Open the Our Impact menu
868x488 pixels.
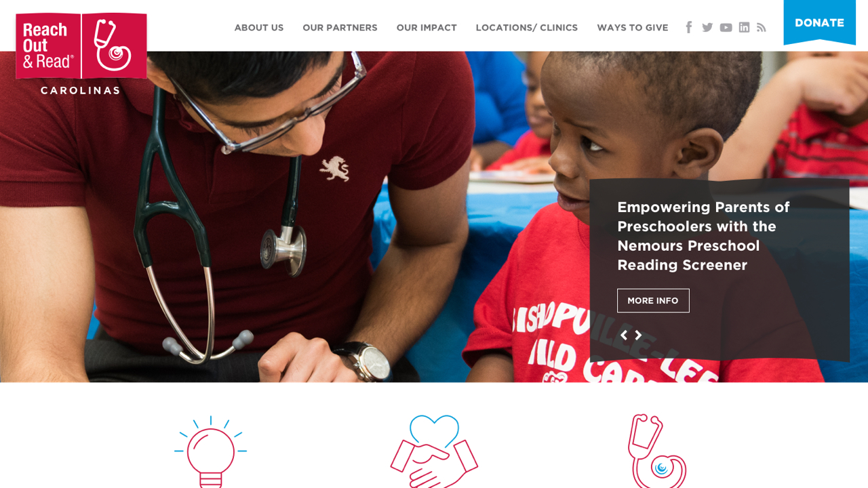(427, 28)
